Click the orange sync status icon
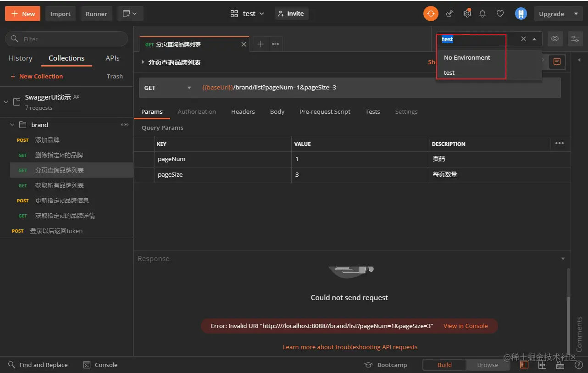This screenshot has height=373, width=588. (431, 14)
